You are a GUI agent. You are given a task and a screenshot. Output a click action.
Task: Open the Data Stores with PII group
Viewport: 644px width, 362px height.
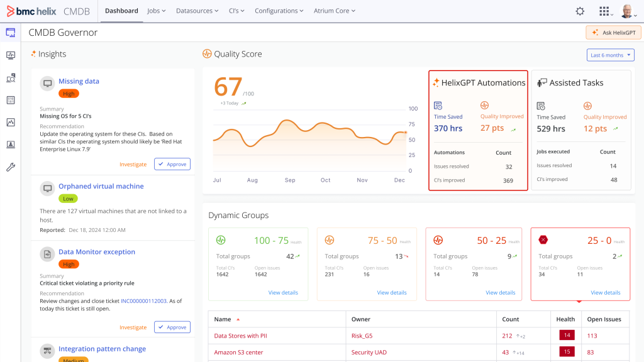point(241,336)
